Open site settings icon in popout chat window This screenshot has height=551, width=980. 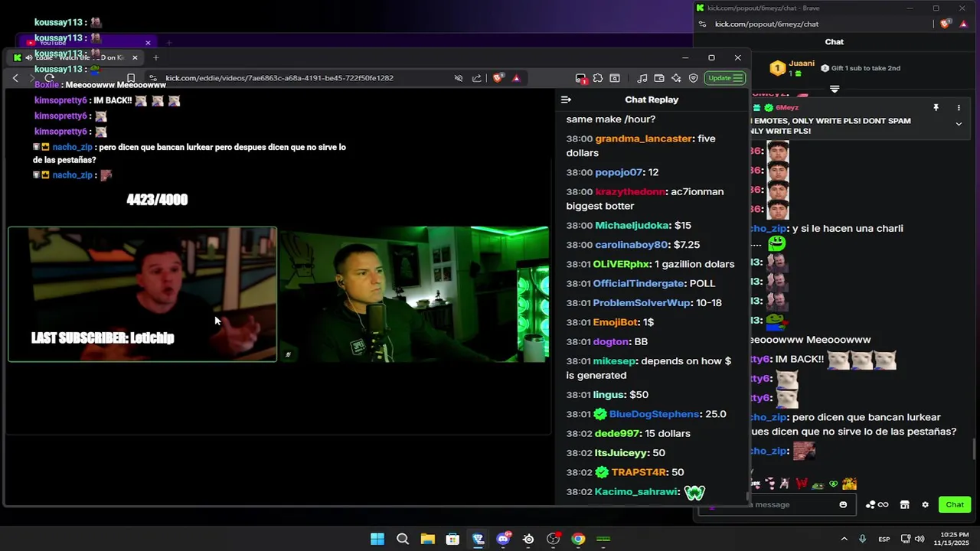pyautogui.click(x=703, y=24)
